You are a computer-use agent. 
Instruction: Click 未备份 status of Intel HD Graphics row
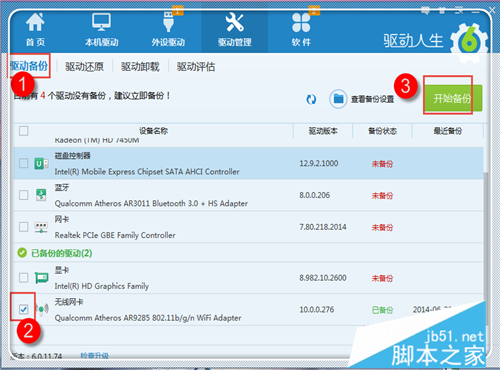[x=382, y=278]
